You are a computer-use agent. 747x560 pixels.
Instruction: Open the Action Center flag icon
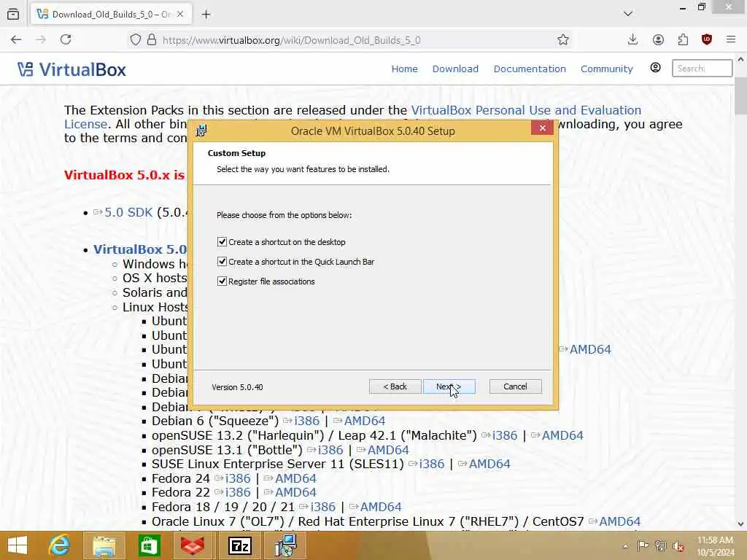[643, 546]
